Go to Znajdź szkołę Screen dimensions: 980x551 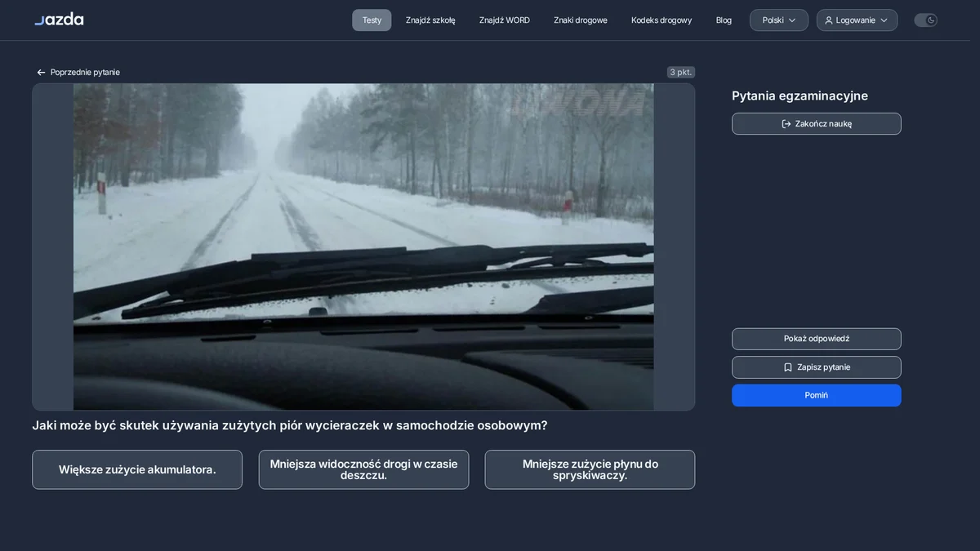(430, 20)
